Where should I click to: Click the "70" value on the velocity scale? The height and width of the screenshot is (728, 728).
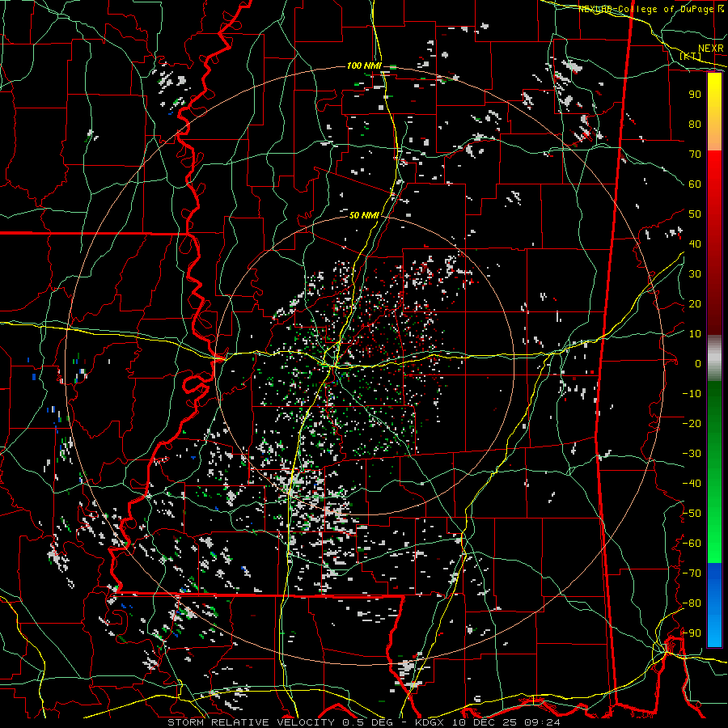tap(695, 154)
